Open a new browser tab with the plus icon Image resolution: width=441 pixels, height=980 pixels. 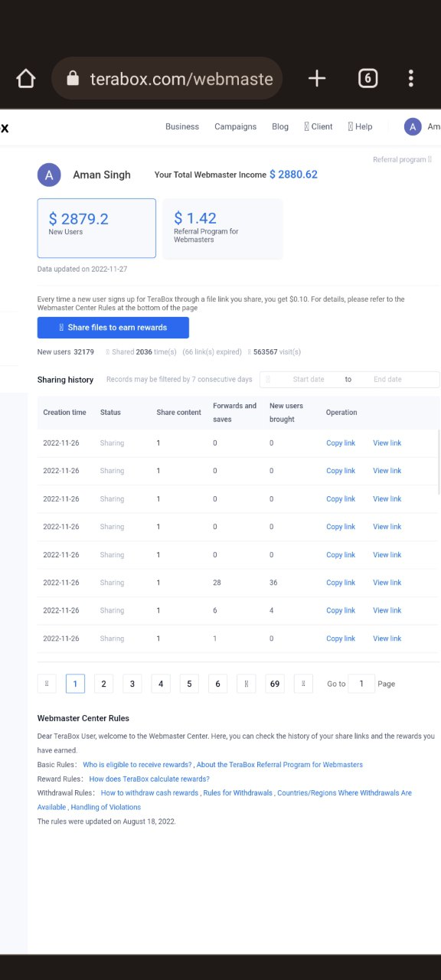pyautogui.click(x=317, y=78)
